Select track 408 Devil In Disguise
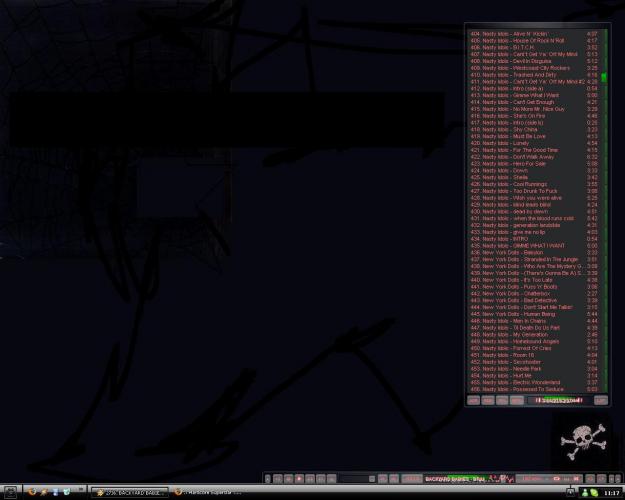 pos(533,61)
